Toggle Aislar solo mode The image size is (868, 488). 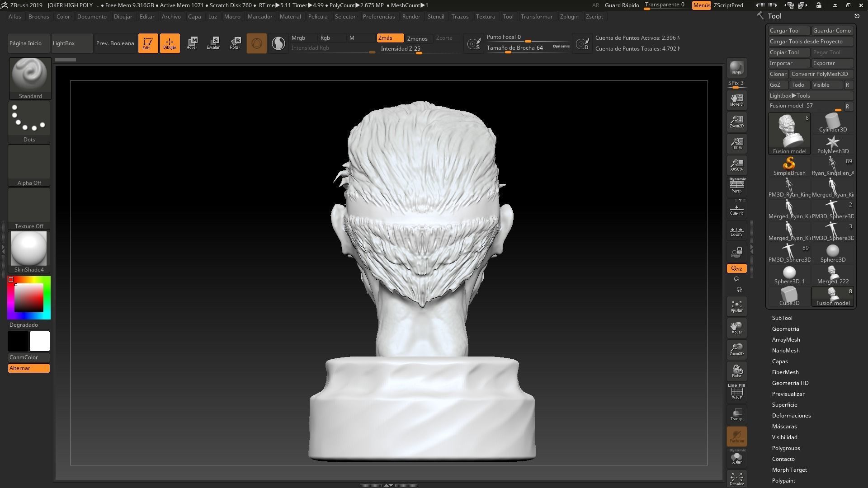tap(736, 457)
